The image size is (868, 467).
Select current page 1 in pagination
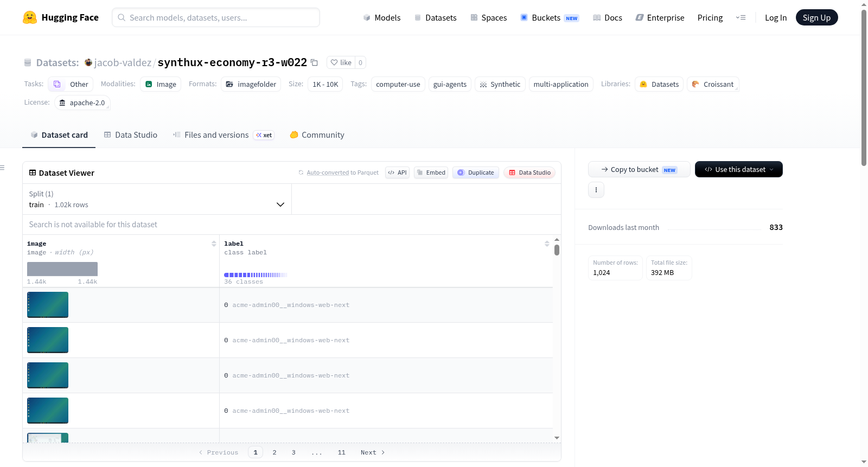coord(256,452)
